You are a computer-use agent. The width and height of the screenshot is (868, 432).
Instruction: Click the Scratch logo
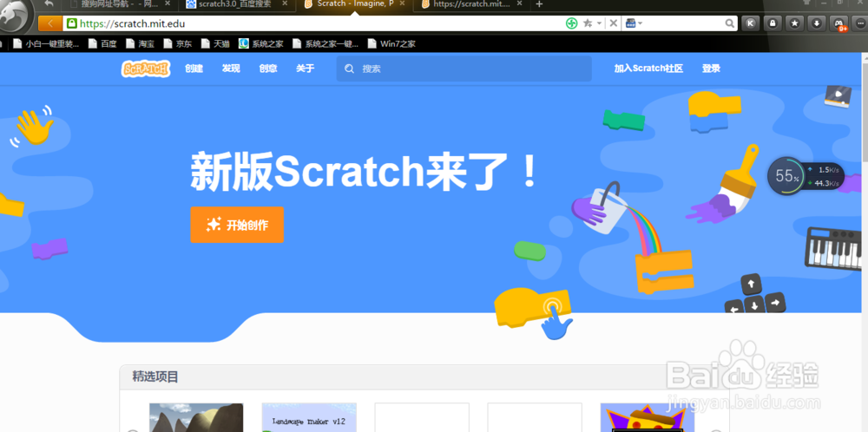pos(146,69)
